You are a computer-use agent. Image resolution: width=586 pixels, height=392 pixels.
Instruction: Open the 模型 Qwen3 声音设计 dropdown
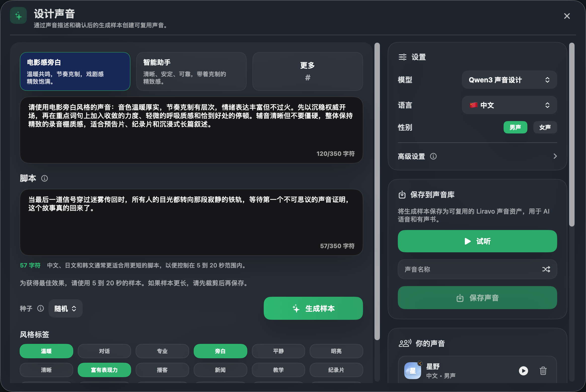(x=509, y=80)
